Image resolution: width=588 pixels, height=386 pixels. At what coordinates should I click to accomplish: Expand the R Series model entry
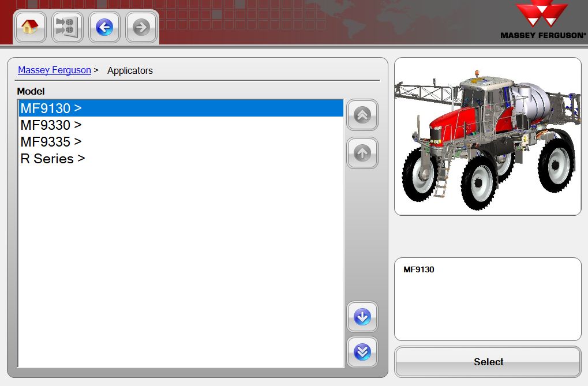coord(52,158)
